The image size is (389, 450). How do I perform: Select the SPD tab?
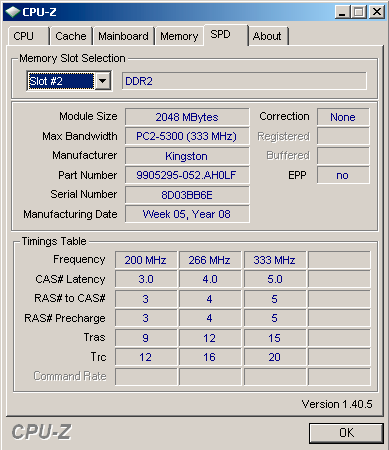pos(226,35)
